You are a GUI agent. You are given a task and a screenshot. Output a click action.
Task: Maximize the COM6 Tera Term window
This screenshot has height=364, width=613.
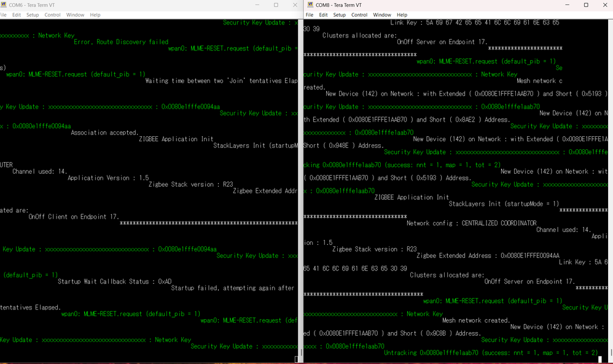(276, 5)
